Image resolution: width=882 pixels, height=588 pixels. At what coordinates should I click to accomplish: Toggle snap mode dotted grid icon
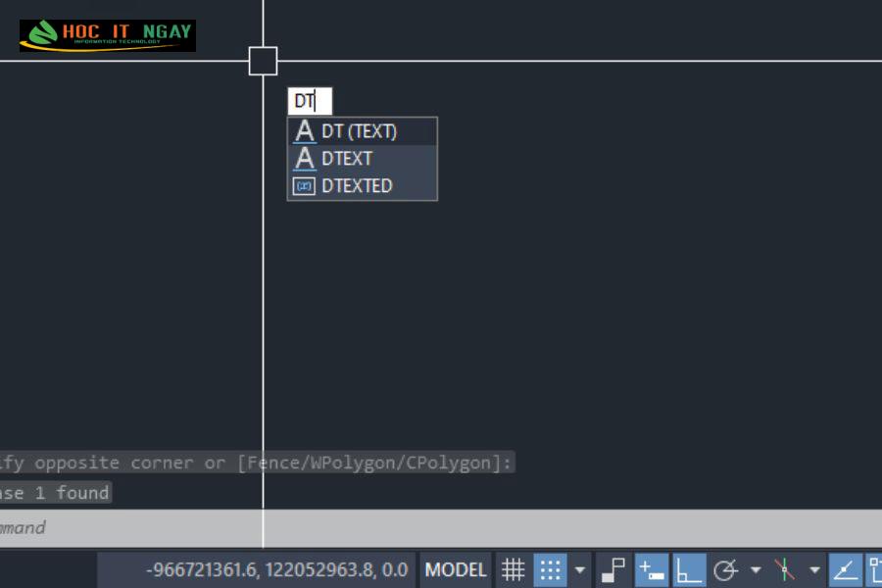point(550,570)
